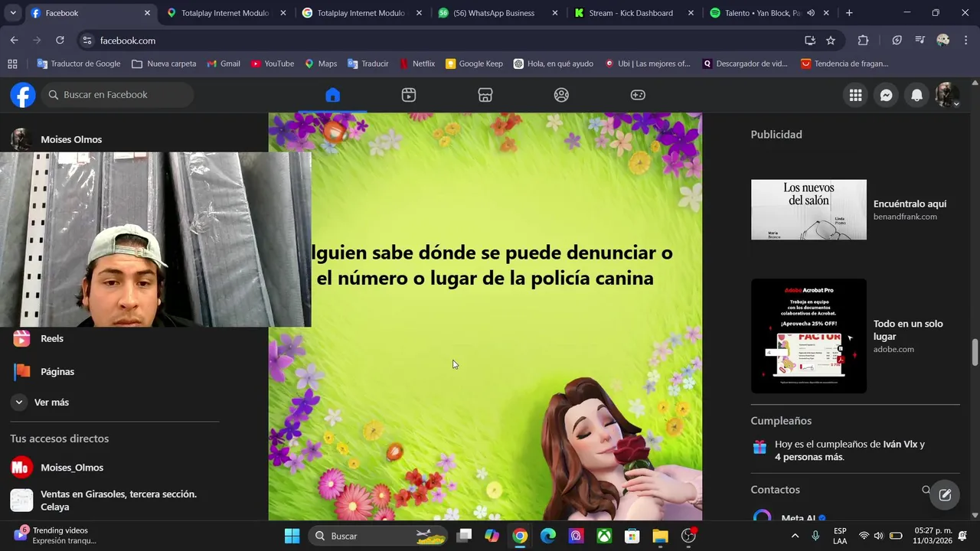Open the Google Keep bookmark
The height and width of the screenshot is (551, 980).
pos(474,64)
